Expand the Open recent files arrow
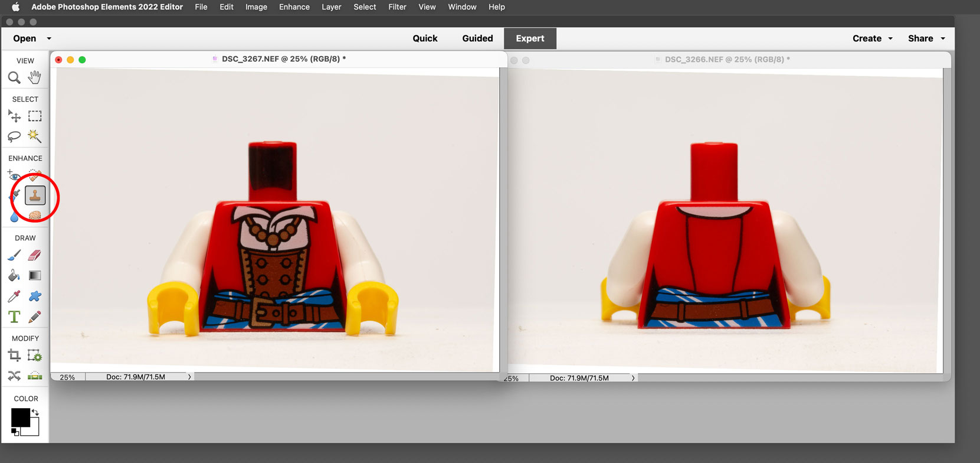The height and width of the screenshot is (463, 980). (49, 38)
